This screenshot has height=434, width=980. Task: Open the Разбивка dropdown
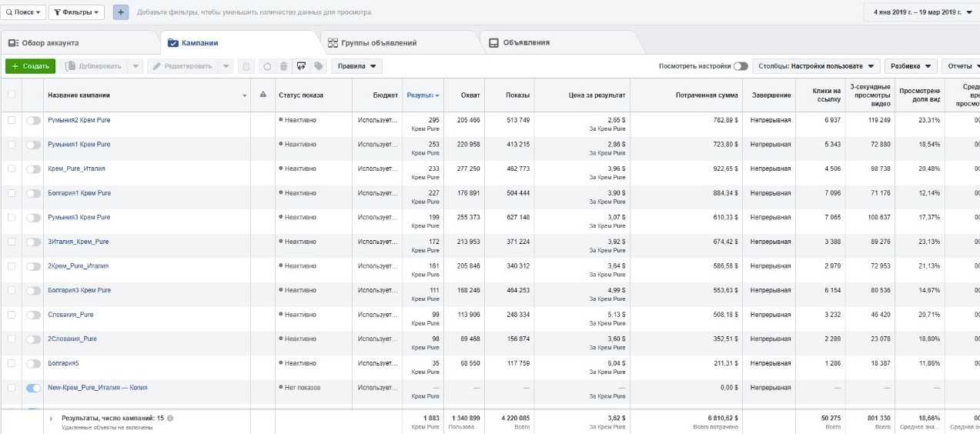tap(911, 66)
